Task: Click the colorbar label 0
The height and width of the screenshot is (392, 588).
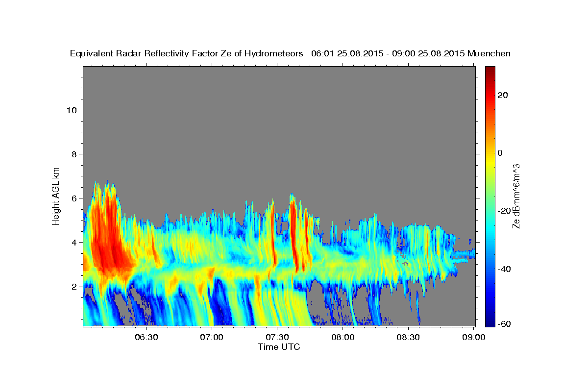Action: coord(500,153)
